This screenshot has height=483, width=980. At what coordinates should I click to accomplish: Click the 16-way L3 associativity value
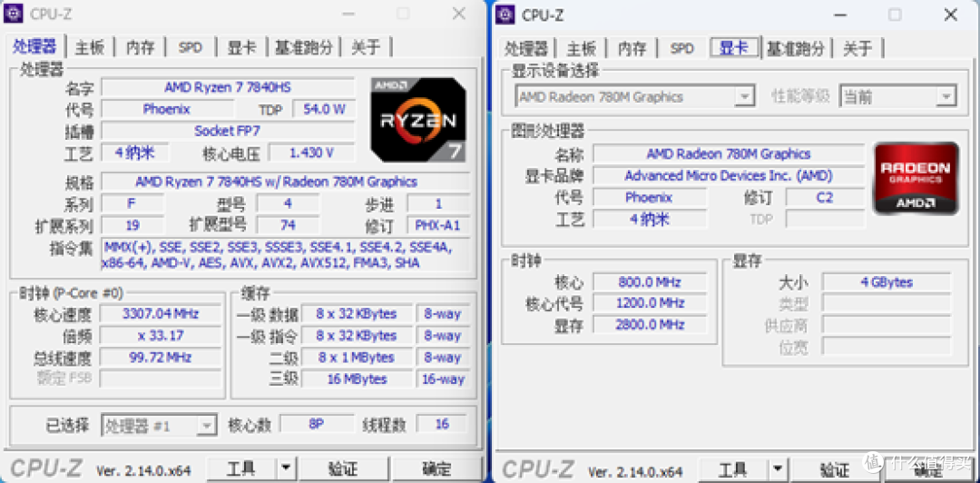(443, 379)
